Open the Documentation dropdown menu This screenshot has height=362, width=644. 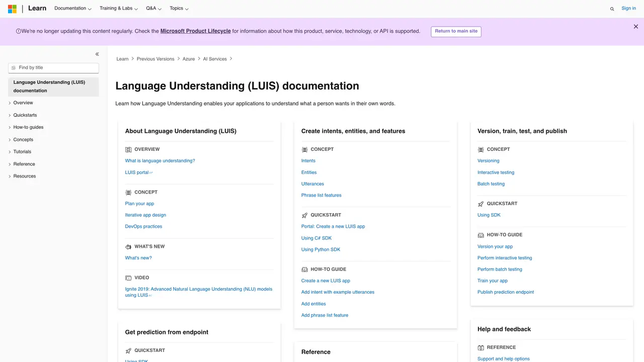click(x=73, y=9)
